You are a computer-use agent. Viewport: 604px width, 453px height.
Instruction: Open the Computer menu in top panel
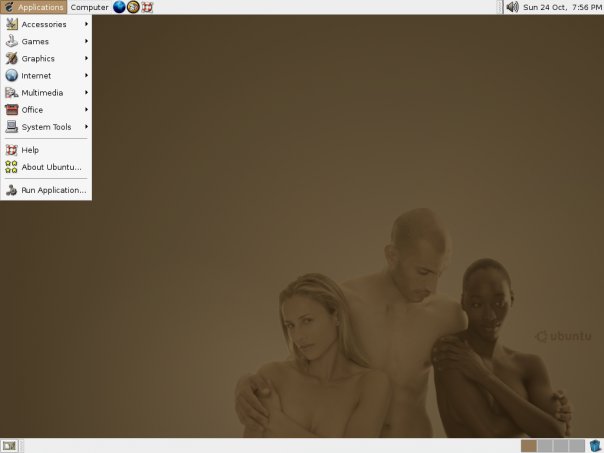[89, 7]
